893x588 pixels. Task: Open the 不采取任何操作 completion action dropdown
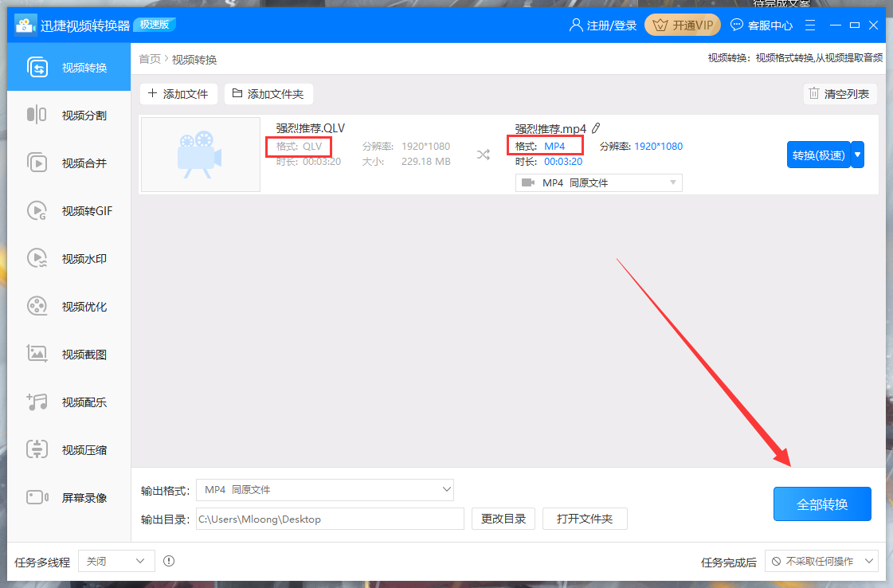(x=821, y=561)
